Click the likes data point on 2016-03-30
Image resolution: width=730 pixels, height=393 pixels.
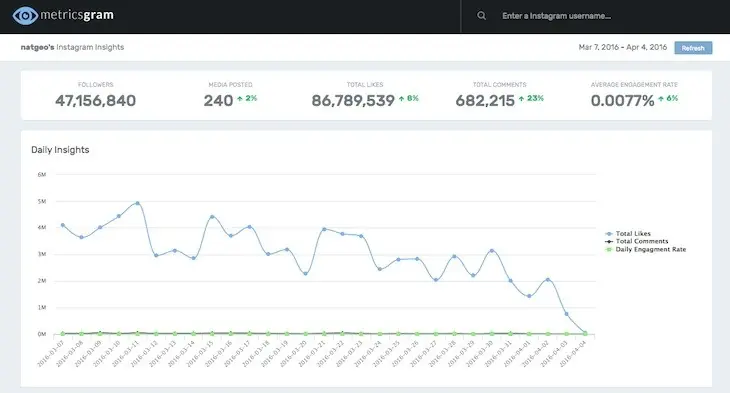[492, 251]
